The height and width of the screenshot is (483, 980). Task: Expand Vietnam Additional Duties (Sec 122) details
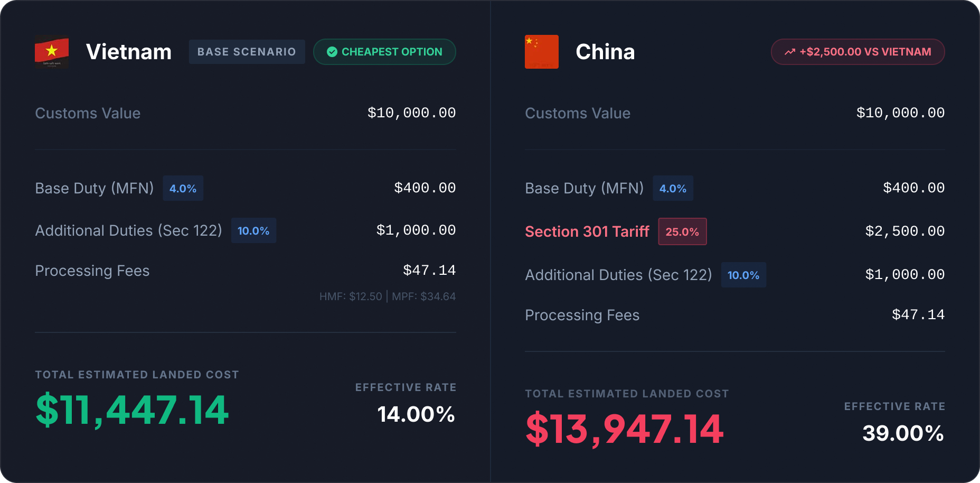(x=128, y=230)
